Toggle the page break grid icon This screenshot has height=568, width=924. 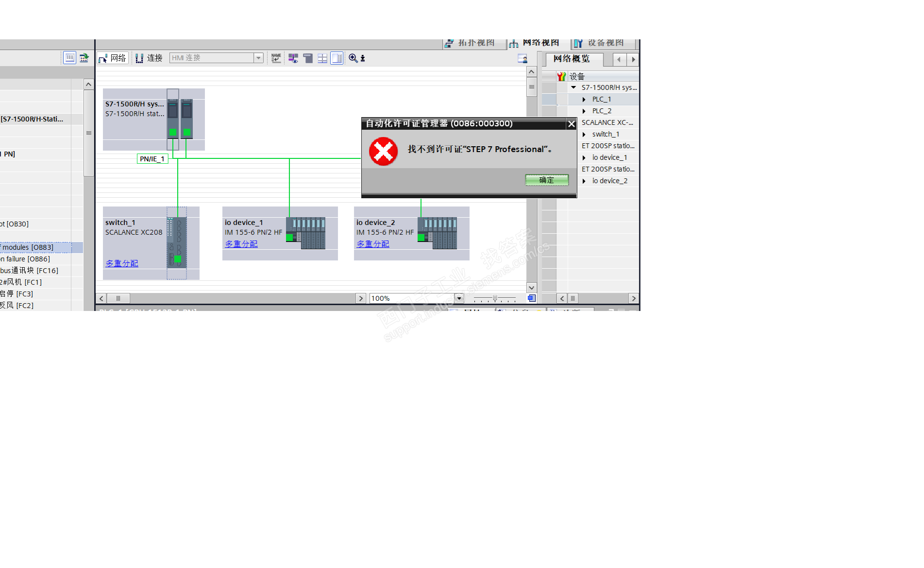(x=322, y=58)
